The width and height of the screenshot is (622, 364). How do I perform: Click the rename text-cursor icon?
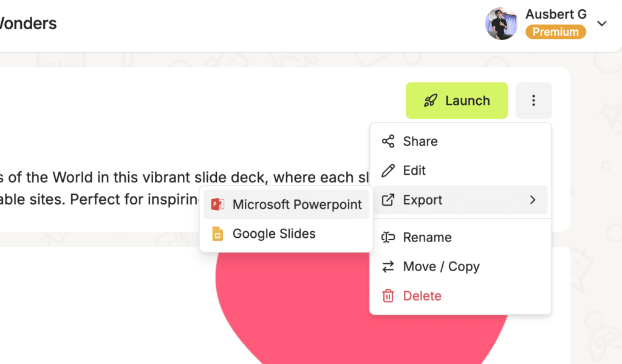(x=388, y=237)
